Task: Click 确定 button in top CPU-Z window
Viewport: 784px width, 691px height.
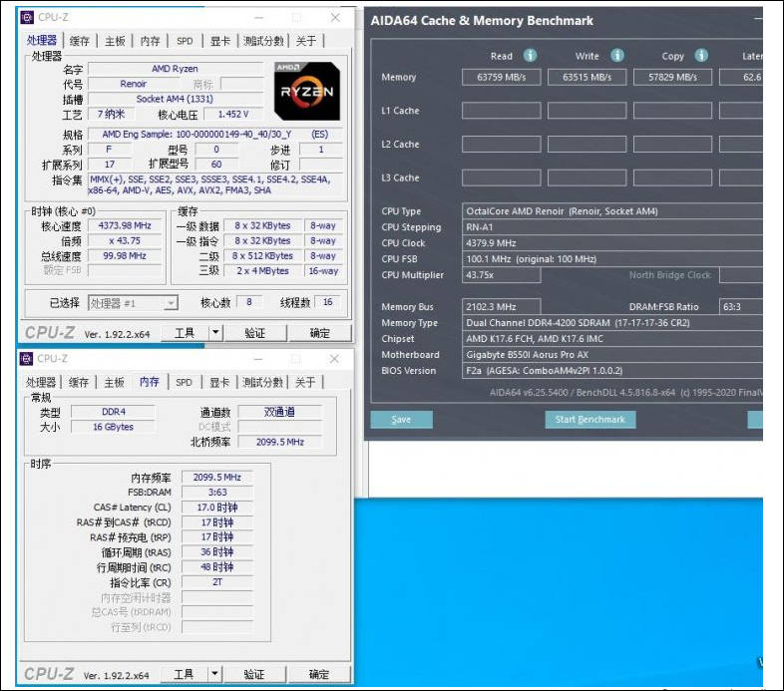Action: point(320,332)
